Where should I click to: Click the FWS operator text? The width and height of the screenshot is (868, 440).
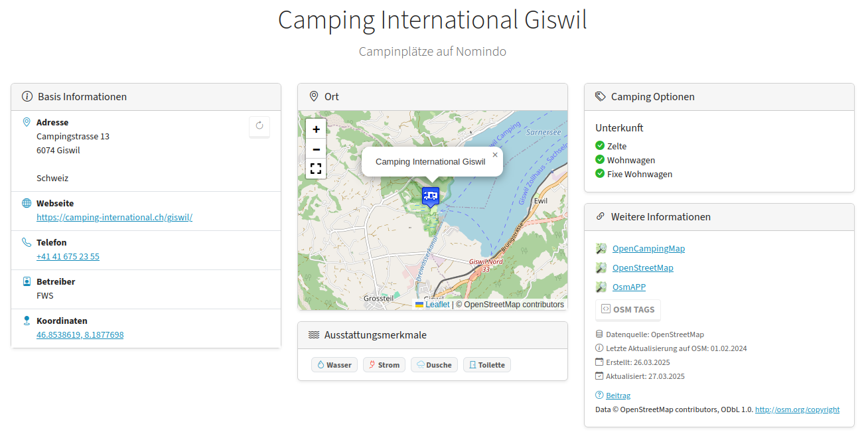(x=45, y=295)
